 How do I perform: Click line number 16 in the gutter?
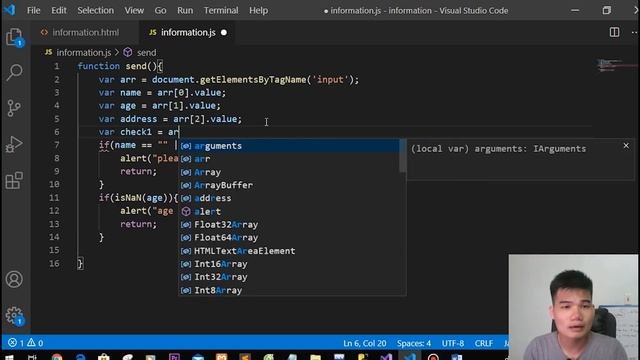(54, 264)
